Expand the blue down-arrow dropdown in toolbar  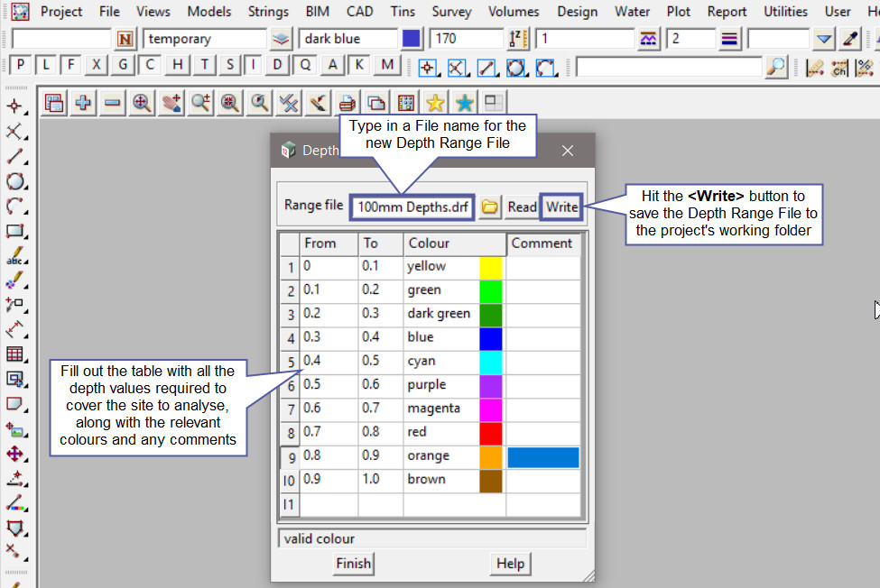[823, 39]
